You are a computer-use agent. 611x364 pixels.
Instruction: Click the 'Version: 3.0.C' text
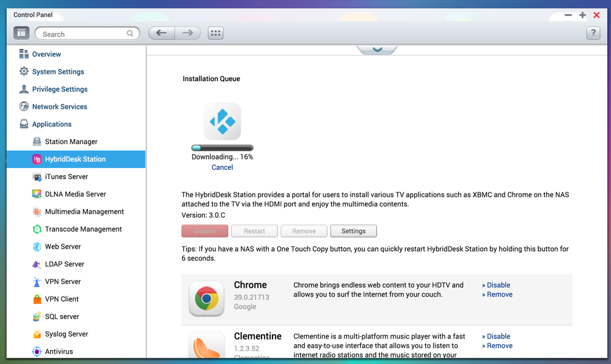[203, 215]
